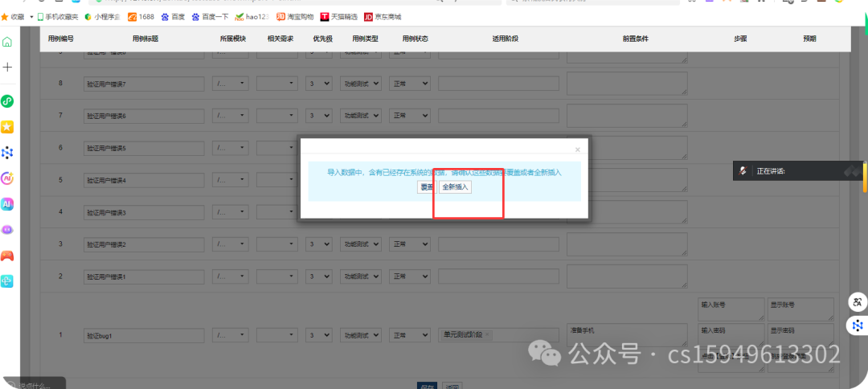This screenshot has height=389, width=868.
Task: Click the 验证bug1 title field
Action: point(143,335)
